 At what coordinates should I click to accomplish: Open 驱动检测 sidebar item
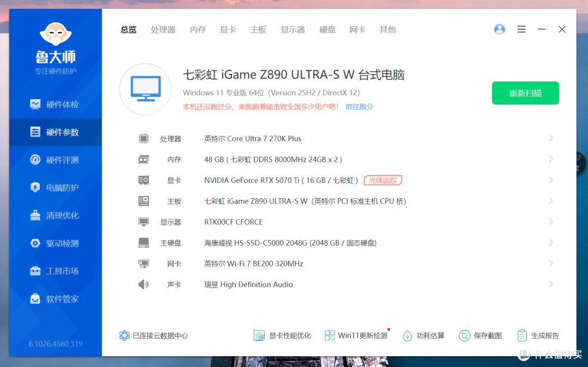tap(56, 243)
